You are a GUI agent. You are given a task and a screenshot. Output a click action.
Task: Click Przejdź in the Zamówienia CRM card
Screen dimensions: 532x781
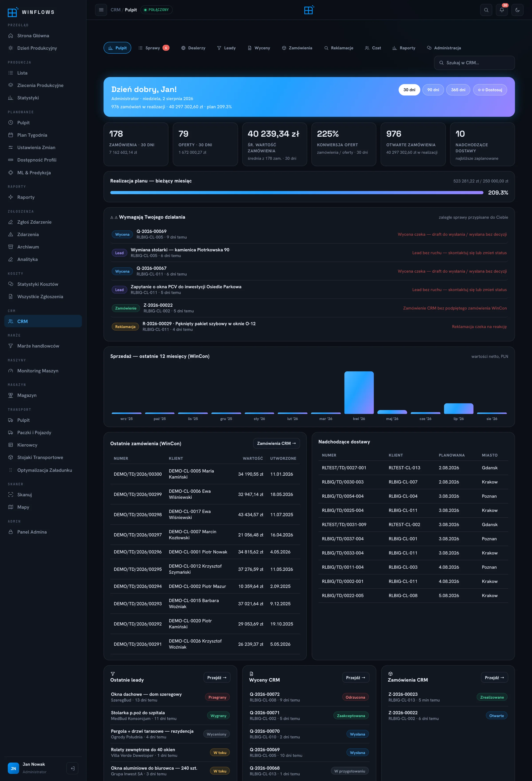coord(494,678)
